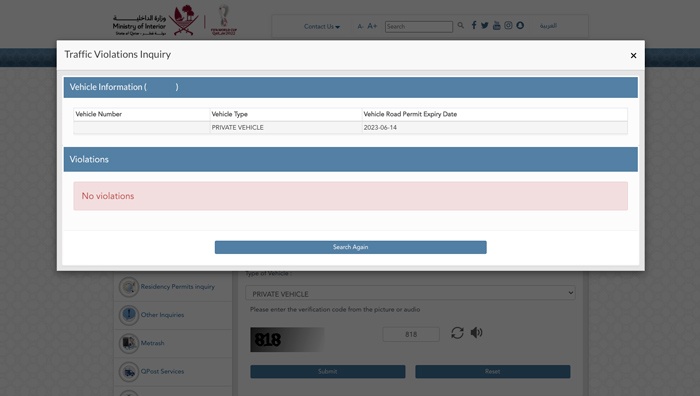
Task: Focus the header Search field
Action: pyautogui.click(x=419, y=27)
